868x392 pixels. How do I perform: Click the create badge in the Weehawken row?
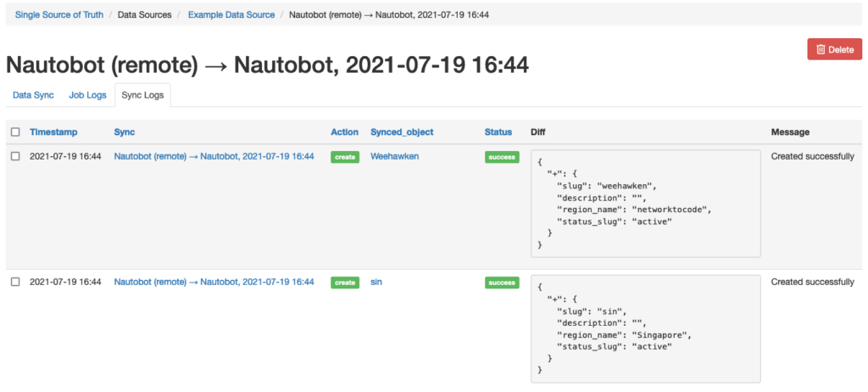345,157
